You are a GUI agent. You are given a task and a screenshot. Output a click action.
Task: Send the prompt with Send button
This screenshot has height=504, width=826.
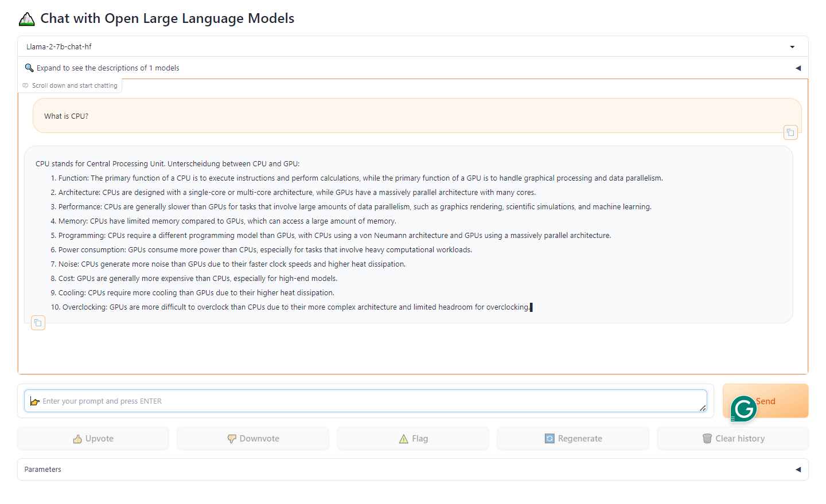click(766, 401)
